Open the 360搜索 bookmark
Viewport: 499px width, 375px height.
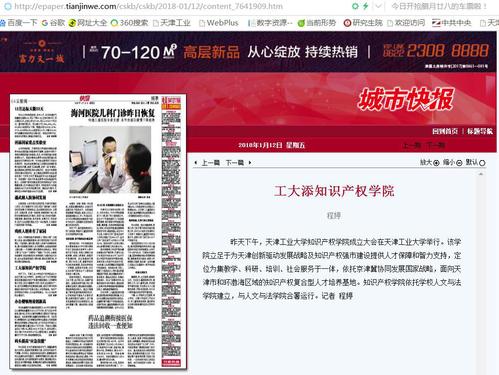(x=129, y=23)
